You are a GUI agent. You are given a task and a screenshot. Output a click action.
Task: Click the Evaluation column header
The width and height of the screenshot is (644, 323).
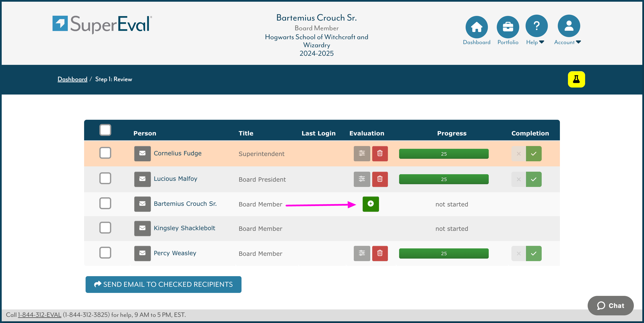tap(366, 133)
